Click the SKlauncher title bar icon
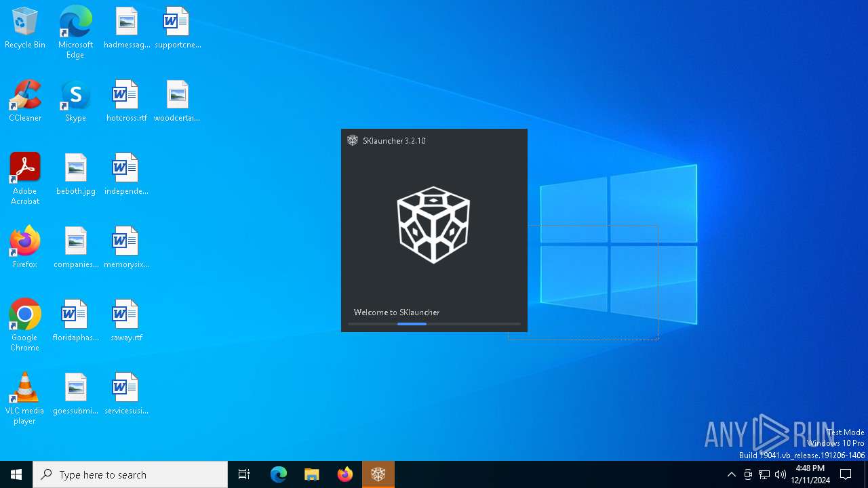The width and height of the screenshot is (868, 488). [353, 140]
